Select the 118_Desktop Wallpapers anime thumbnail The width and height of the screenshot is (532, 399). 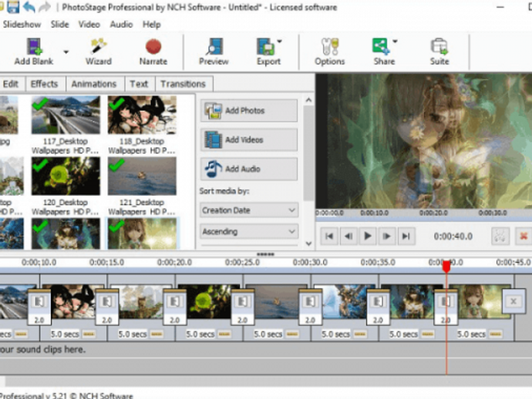pyautogui.click(x=142, y=115)
